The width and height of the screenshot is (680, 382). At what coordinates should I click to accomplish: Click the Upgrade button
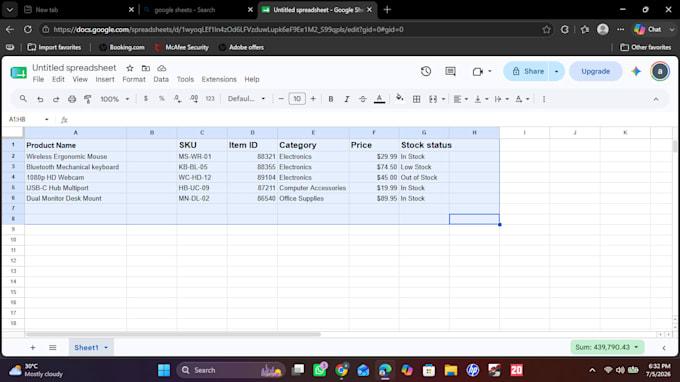(595, 71)
